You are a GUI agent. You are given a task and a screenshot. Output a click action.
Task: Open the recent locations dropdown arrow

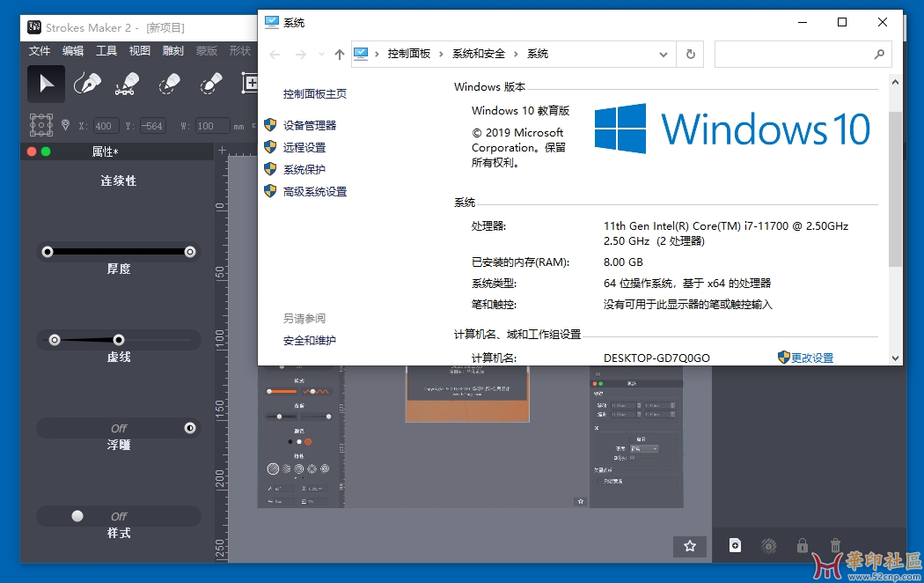321,55
